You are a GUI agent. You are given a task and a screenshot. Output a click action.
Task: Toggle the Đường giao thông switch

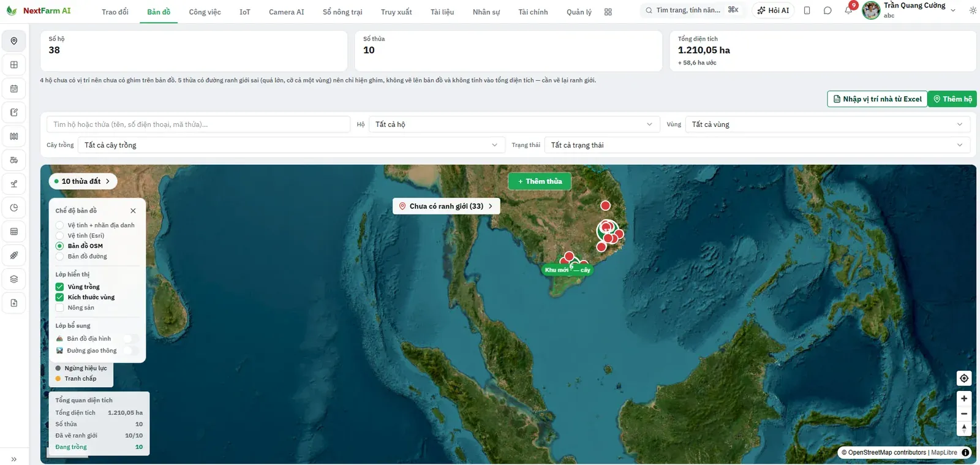coord(131,350)
